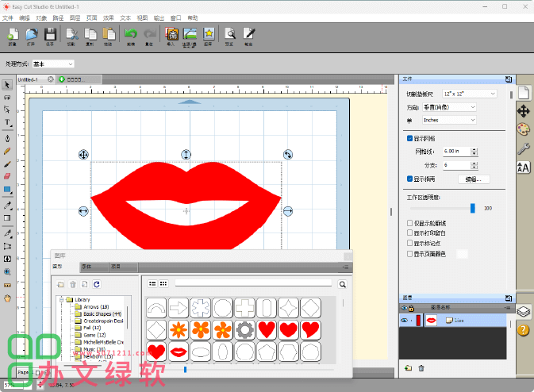
Task: Select the red lips thumbnail in library
Action: pos(178,352)
